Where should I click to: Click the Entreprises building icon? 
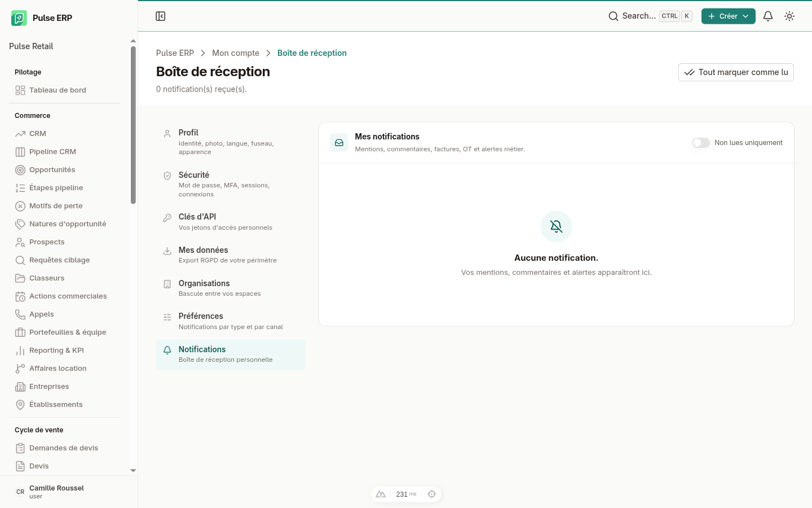(x=20, y=387)
